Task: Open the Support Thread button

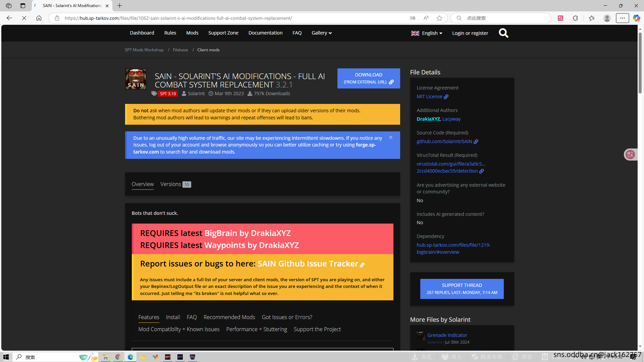Action: coord(462,289)
